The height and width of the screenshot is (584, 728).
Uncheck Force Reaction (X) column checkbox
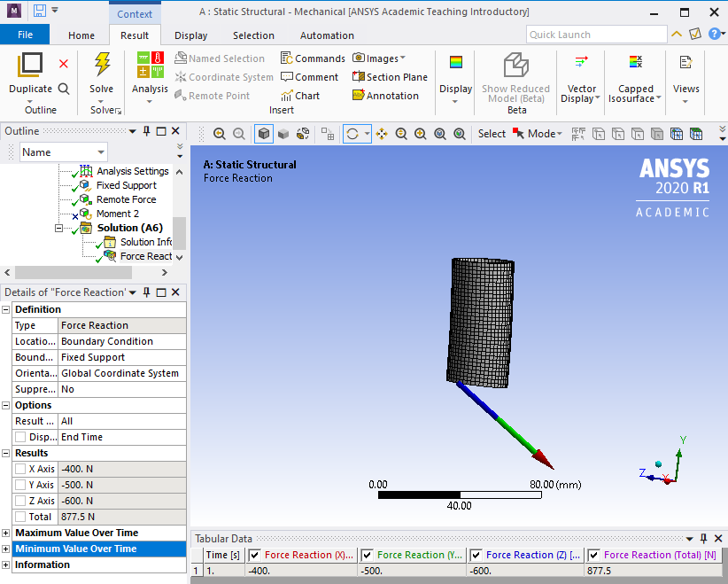pos(255,555)
